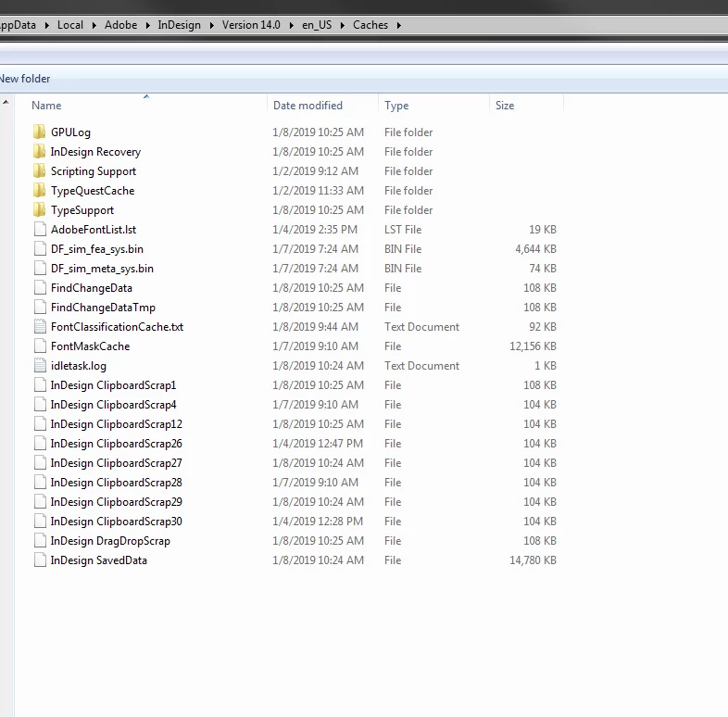Screen dimensions: 728x717
Task: Click the LST File type cell
Action: (403, 230)
